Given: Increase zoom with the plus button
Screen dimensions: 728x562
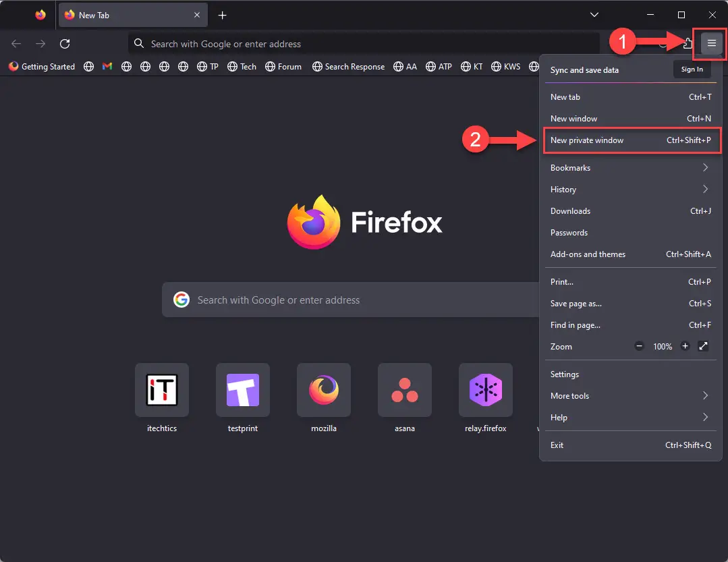Looking at the screenshot, I should pos(685,346).
